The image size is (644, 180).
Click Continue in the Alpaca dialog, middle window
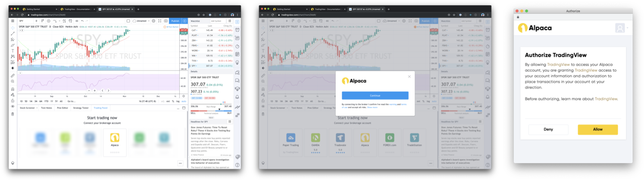[375, 95]
